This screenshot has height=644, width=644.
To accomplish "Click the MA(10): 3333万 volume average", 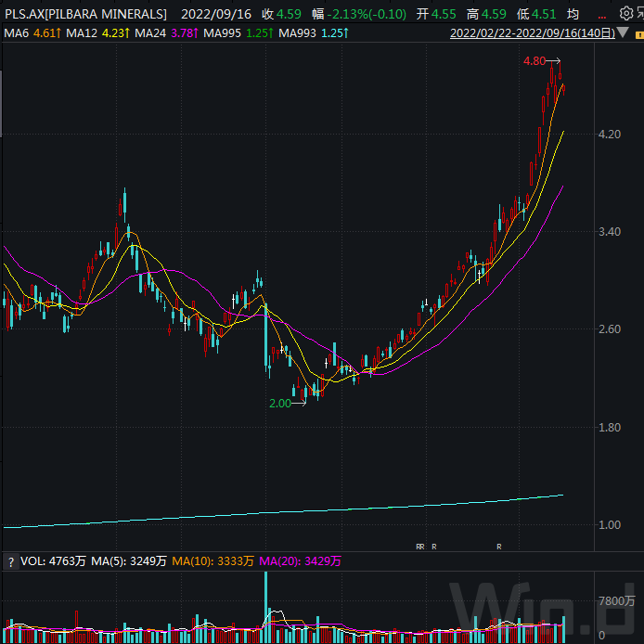I will click(x=213, y=561).
